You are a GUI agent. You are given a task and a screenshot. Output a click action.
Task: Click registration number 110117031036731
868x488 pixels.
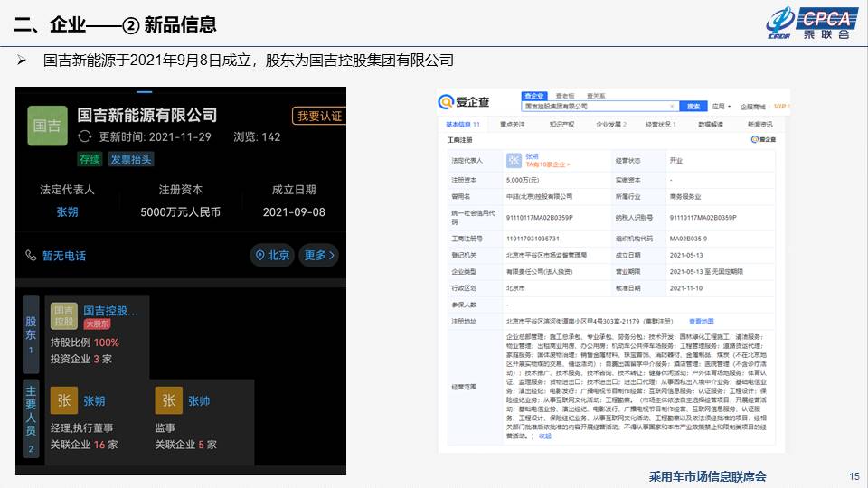[533, 239]
